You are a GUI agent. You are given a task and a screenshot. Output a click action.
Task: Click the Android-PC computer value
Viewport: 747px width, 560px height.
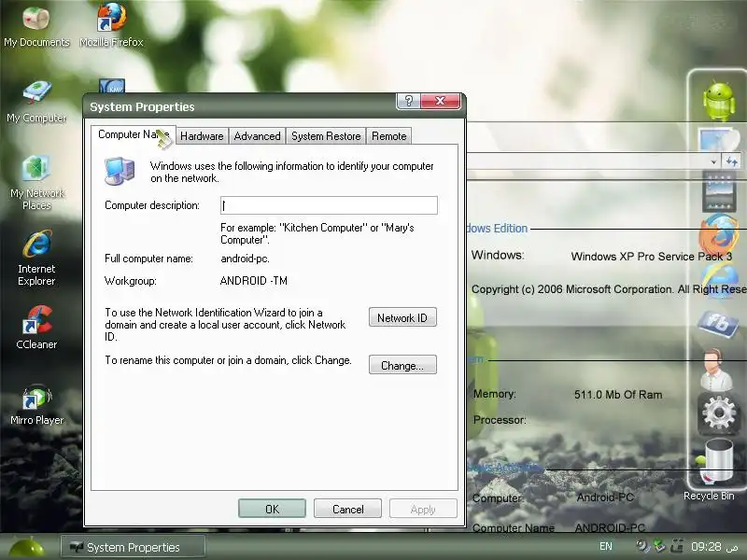point(605,497)
